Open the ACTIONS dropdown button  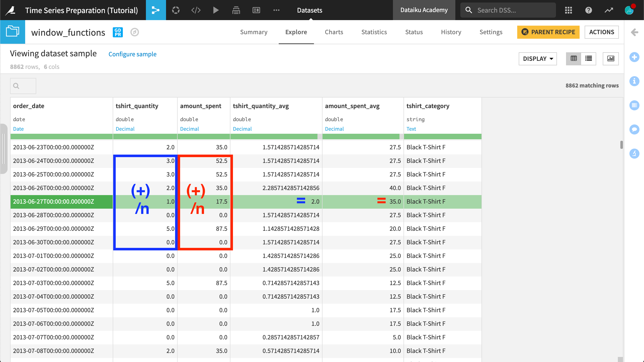(x=602, y=32)
